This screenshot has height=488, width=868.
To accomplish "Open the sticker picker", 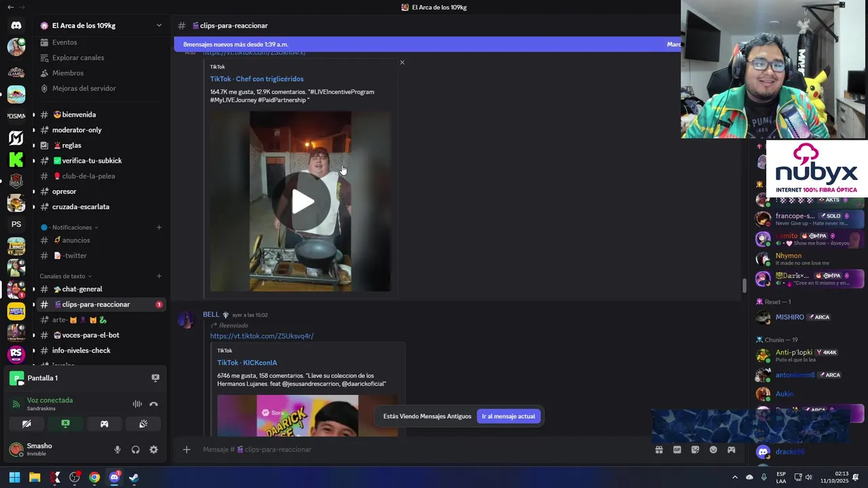I will (695, 449).
